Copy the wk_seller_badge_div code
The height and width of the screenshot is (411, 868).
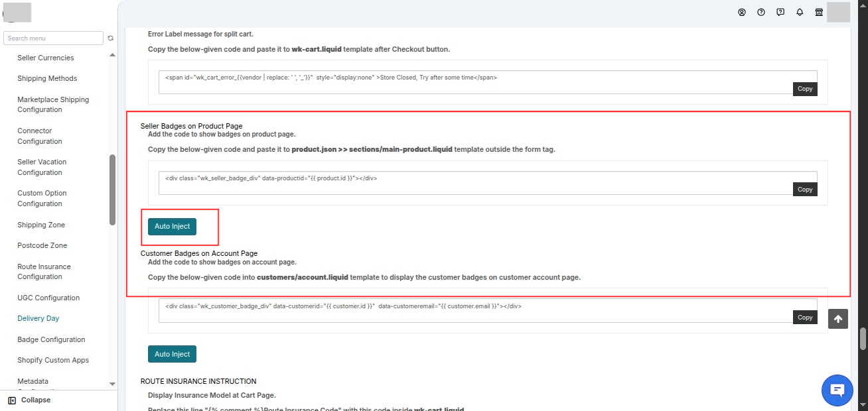click(x=805, y=190)
